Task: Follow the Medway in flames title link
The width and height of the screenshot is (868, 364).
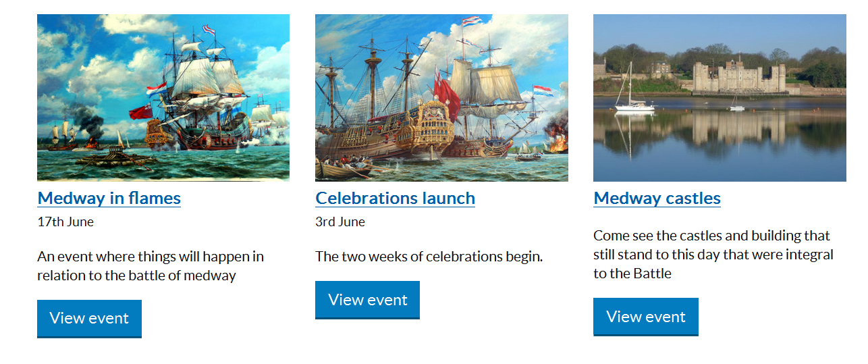Action: pos(109,199)
